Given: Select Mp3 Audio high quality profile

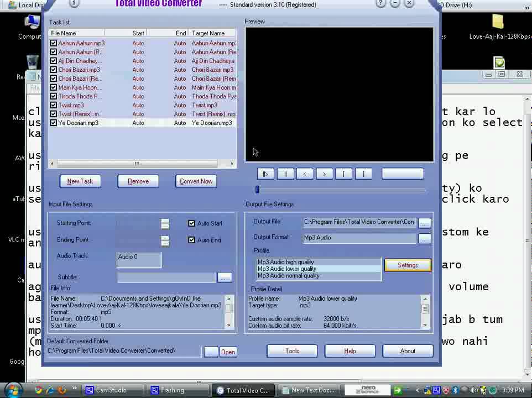Looking at the screenshot, I should pos(319,262).
